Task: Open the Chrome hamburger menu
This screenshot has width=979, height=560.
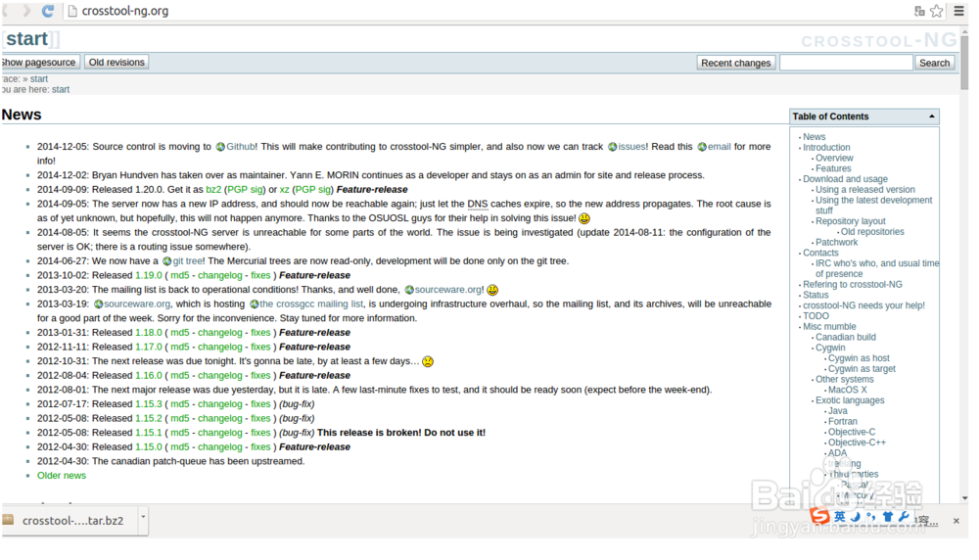Action: click(x=959, y=11)
